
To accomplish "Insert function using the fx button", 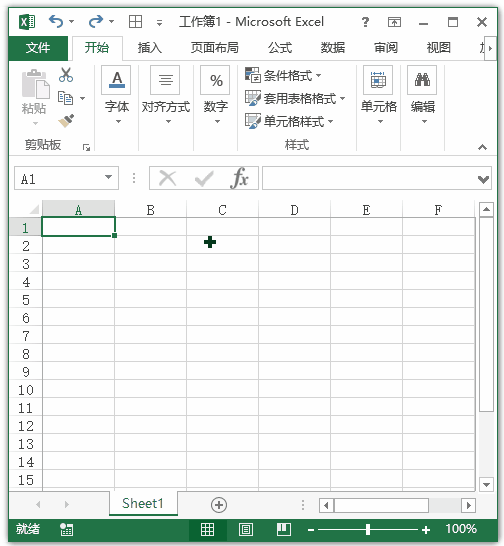I will (x=239, y=178).
